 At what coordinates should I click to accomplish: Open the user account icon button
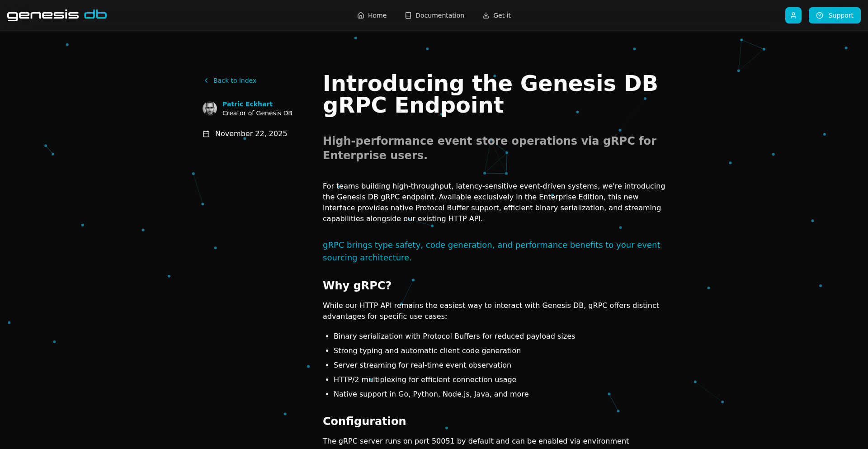(x=793, y=15)
